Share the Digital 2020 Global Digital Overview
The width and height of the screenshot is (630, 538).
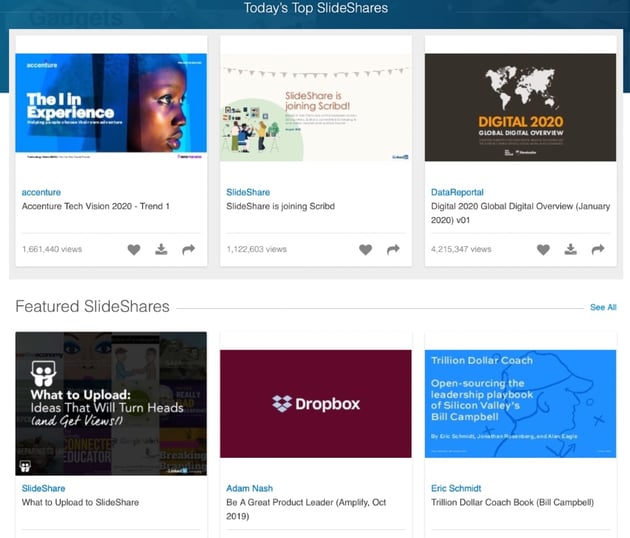598,249
